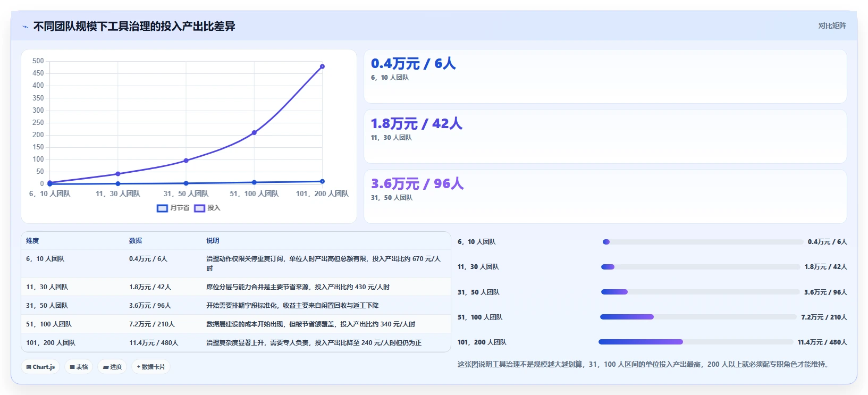Click the description mentioning 240 元/人时

[x=314, y=343]
